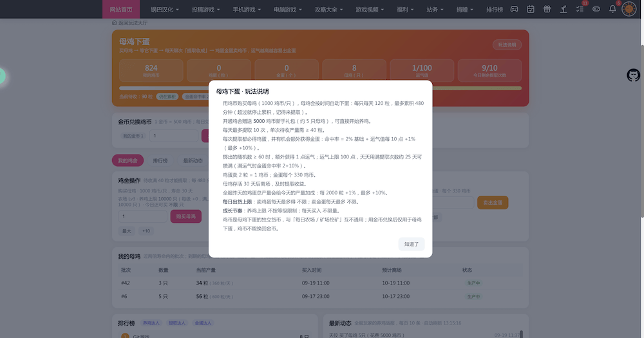Expand the 投稿游戏 dropdown menu
The height and width of the screenshot is (338, 644).
tap(206, 10)
